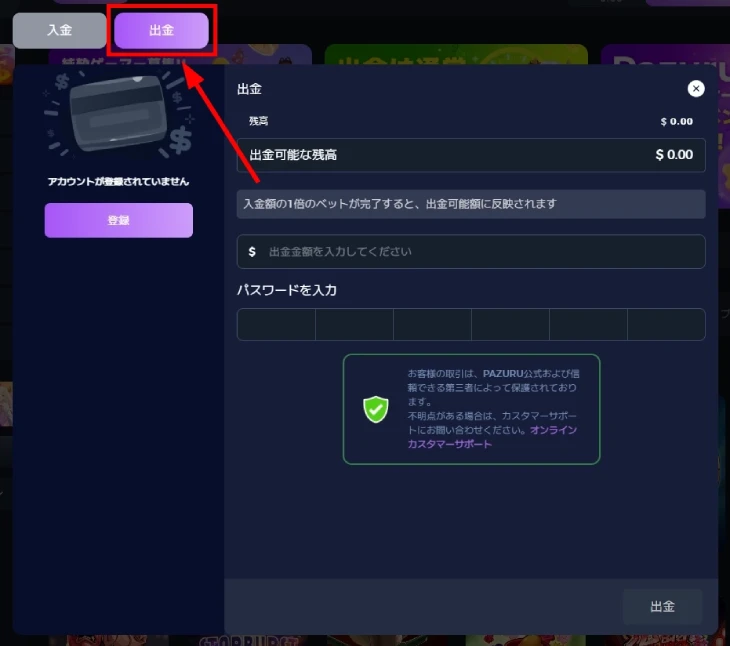Click the パスワードを入力 heading
The width and height of the screenshot is (730, 646).
(287, 290)
